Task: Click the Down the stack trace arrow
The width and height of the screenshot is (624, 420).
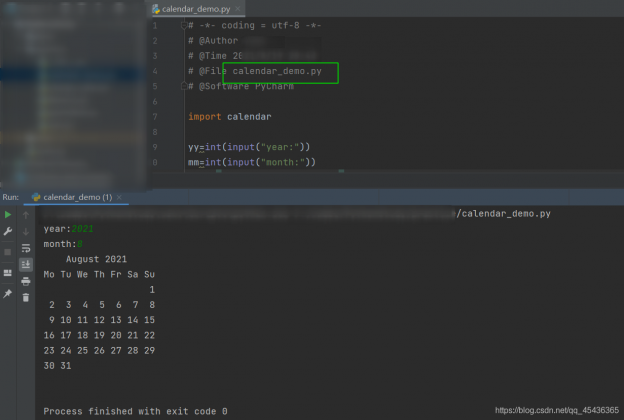Action: click(26, 231)
